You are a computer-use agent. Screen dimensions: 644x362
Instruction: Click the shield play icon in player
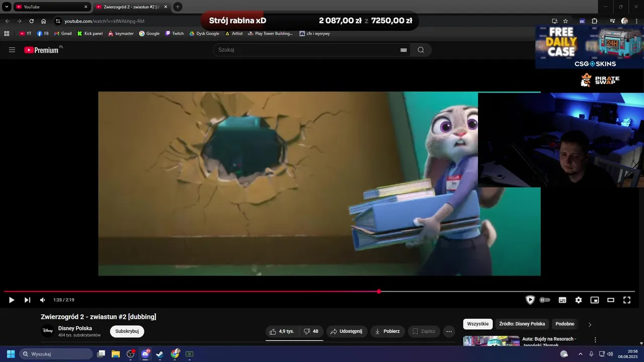coord(530,300)
